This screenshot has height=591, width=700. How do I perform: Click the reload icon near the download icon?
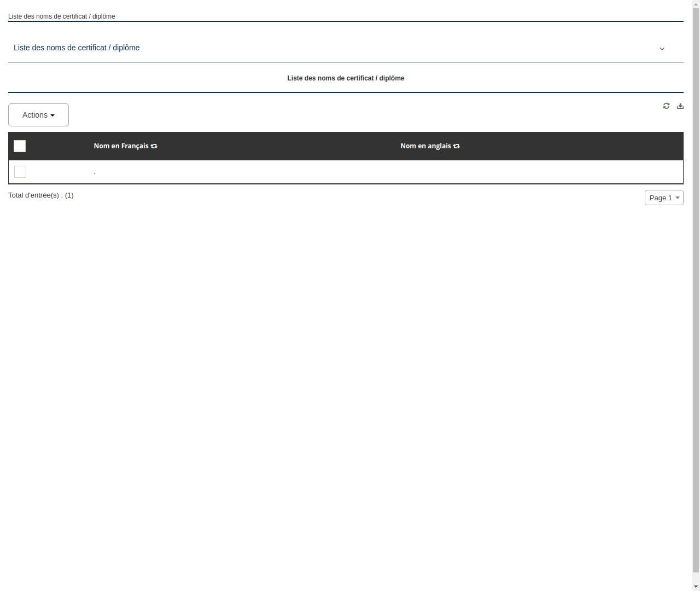[x=666, y=106]
